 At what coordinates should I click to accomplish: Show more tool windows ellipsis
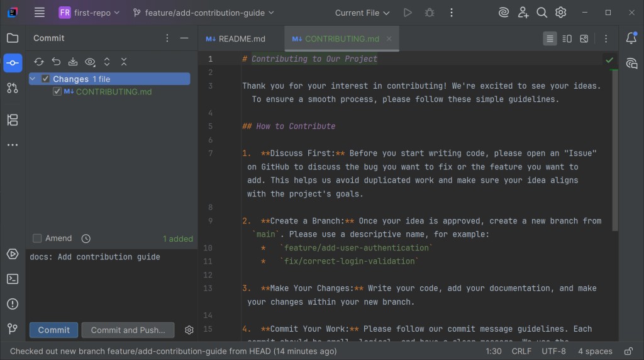click(13, 145)
